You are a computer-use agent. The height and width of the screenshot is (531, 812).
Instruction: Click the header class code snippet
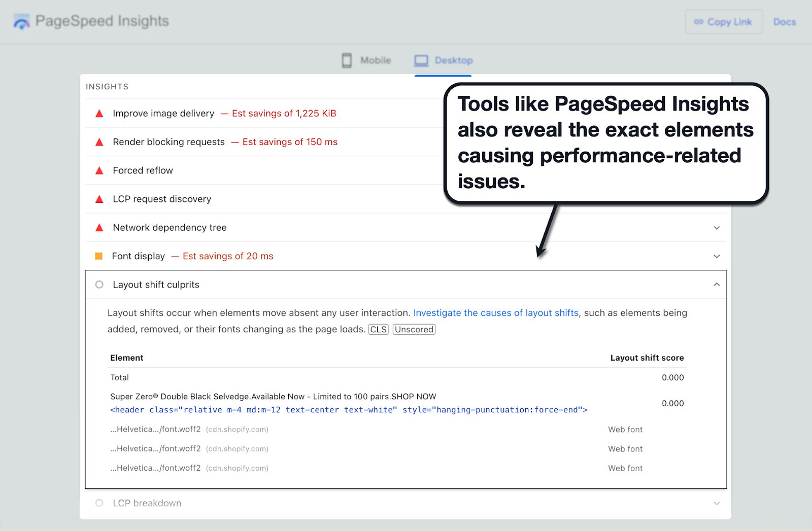tap(349, 410)
